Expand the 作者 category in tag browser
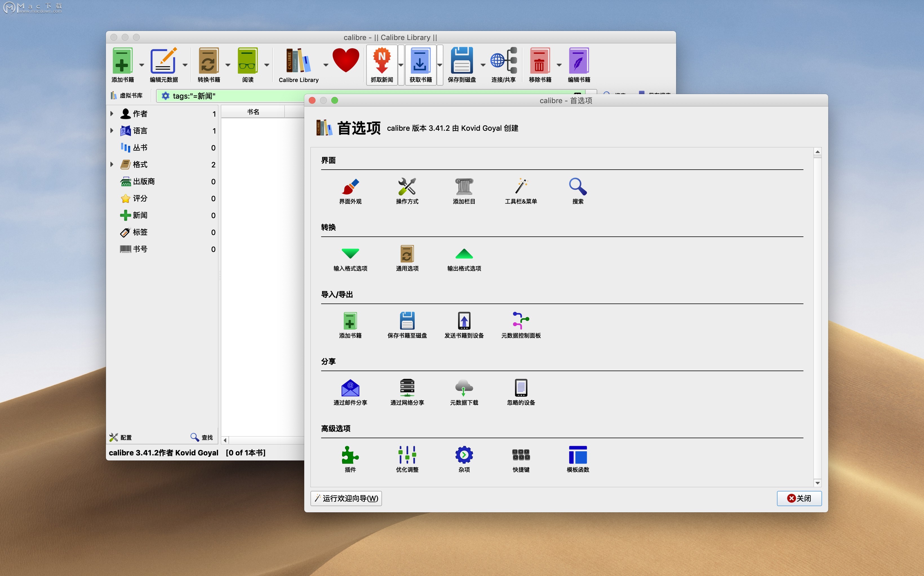This screenshot has width=924, height=576. (112, 113)
